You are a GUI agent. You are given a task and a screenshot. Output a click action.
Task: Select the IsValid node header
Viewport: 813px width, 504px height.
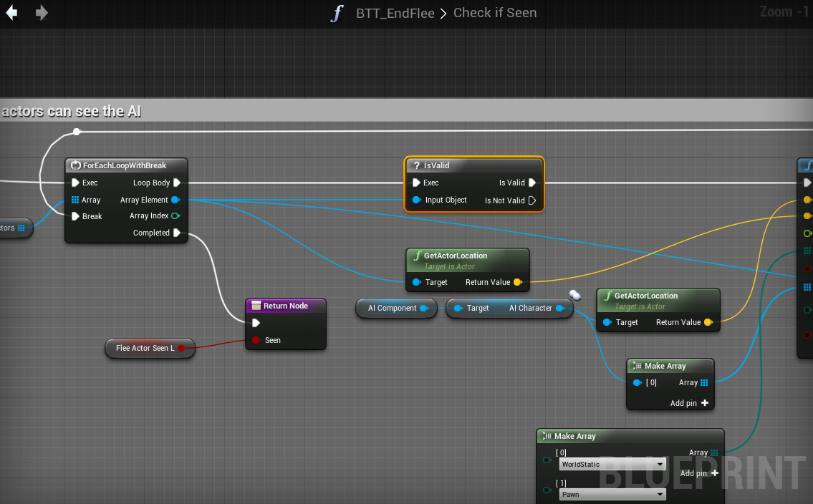coord(473,165)
